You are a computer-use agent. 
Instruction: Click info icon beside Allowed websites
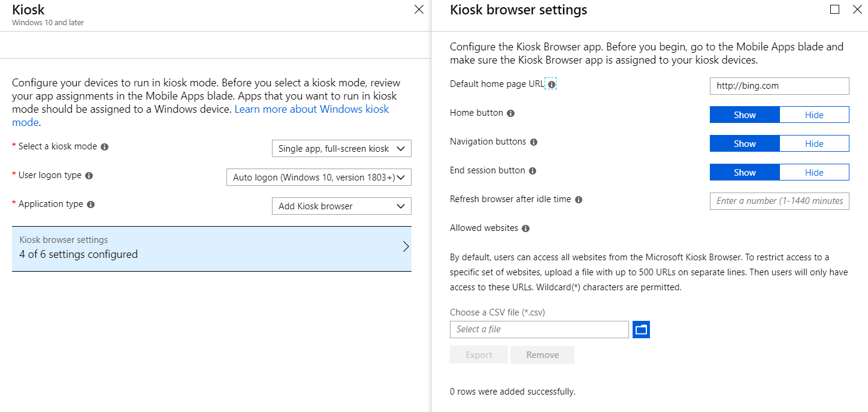(525, 228)
